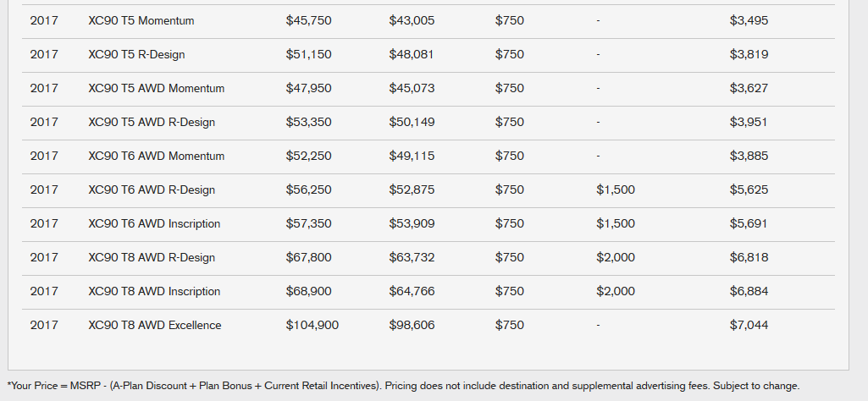Select XC90 T6 AWD Momentum row
Screen dimensions: 868x401
click(x=428, y=157)
